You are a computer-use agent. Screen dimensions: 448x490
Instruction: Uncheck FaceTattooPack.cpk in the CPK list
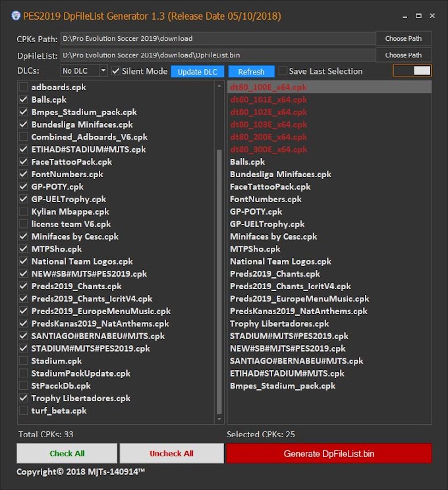(24, 161)
